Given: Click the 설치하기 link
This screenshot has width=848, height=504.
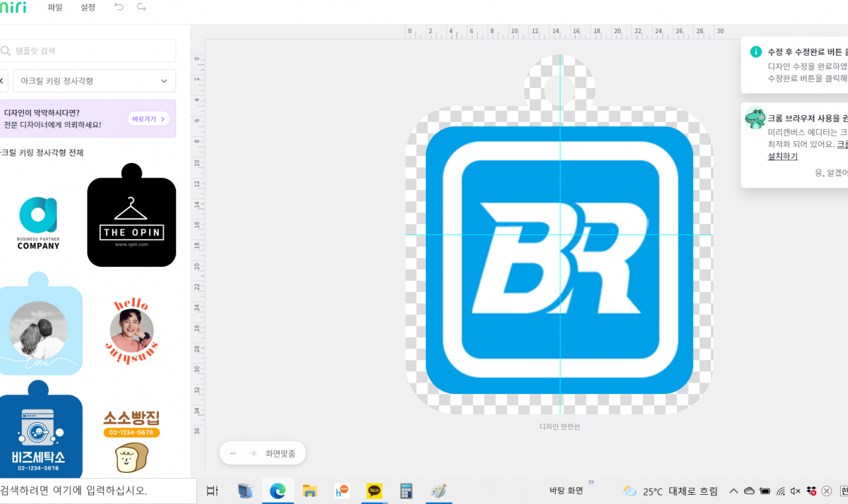Looking at the screenshot, I should tap(782, 156).
